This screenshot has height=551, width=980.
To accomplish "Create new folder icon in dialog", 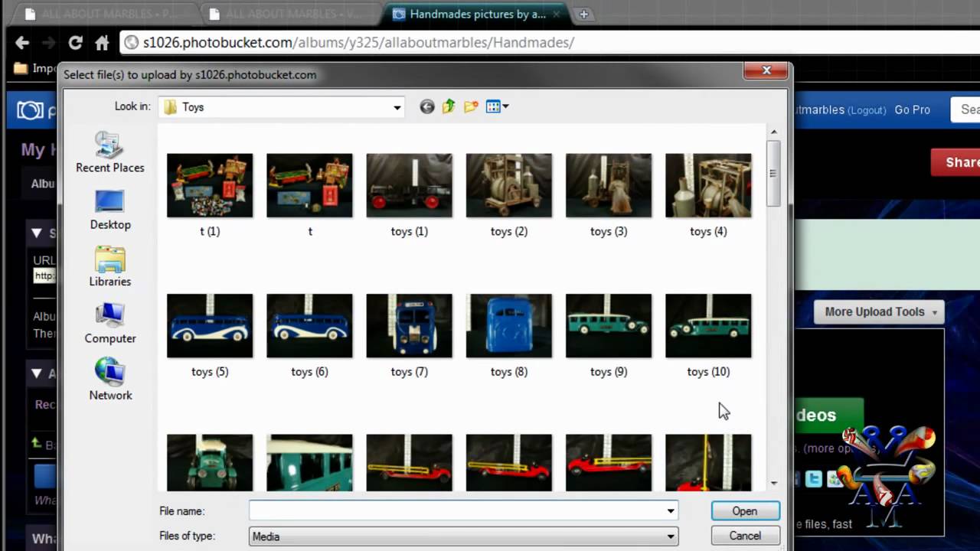I will (x=471, y=107).
